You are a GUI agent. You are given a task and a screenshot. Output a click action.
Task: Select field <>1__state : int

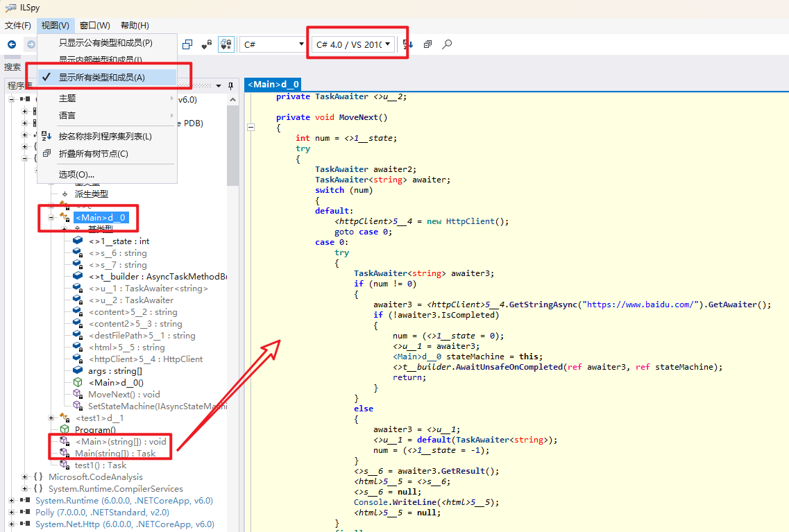119,241
